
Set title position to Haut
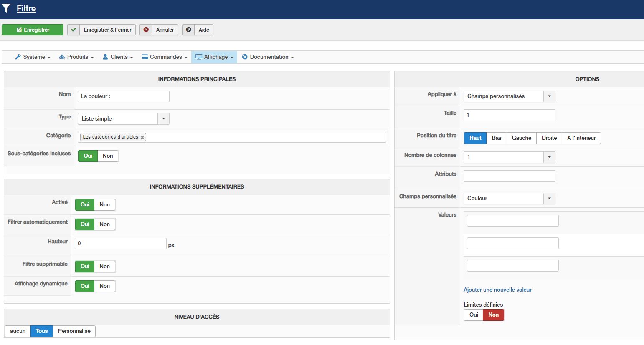click(475, 138)
